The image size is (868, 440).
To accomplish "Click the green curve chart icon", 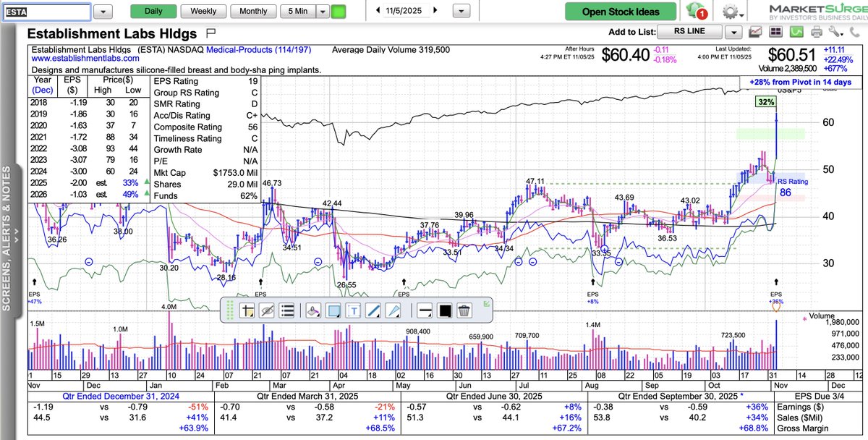I will click(796, 32).
